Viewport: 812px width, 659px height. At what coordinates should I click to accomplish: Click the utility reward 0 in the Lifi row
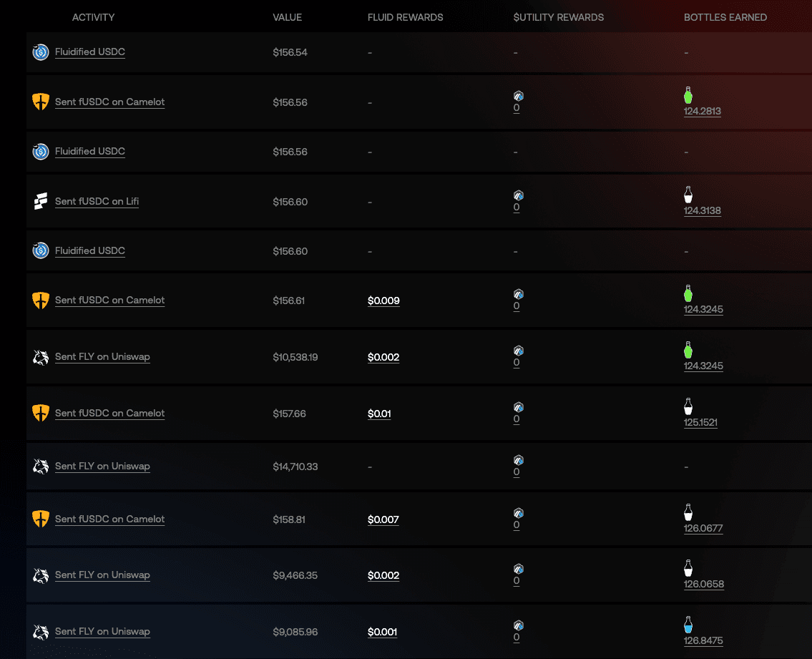517,208
